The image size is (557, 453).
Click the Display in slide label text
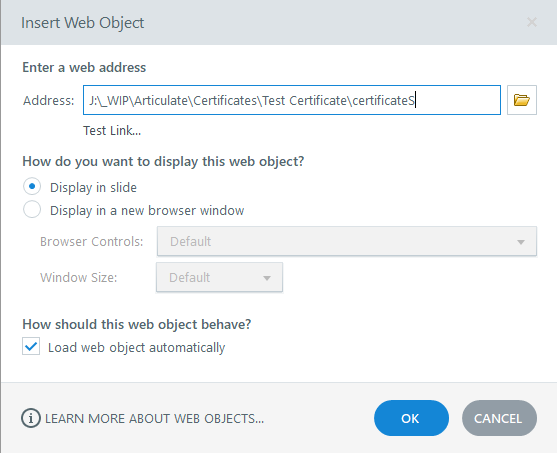click(x=93, y=188)
